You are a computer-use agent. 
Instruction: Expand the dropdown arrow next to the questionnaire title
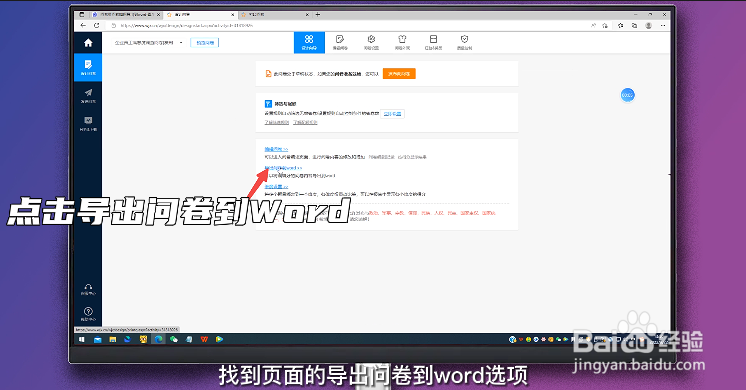pos(181,43)
